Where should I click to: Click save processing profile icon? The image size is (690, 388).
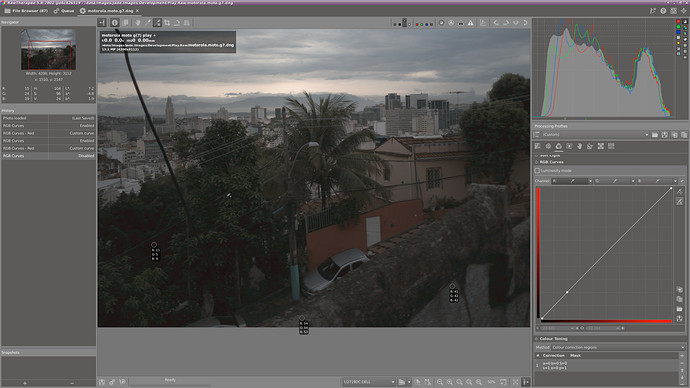(x=664, y=135)
